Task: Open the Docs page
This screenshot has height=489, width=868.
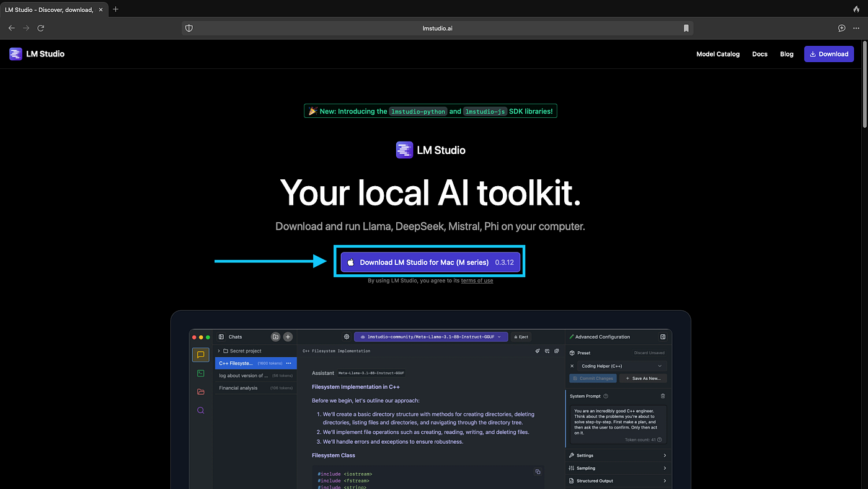Action: (x=759, y=54)
